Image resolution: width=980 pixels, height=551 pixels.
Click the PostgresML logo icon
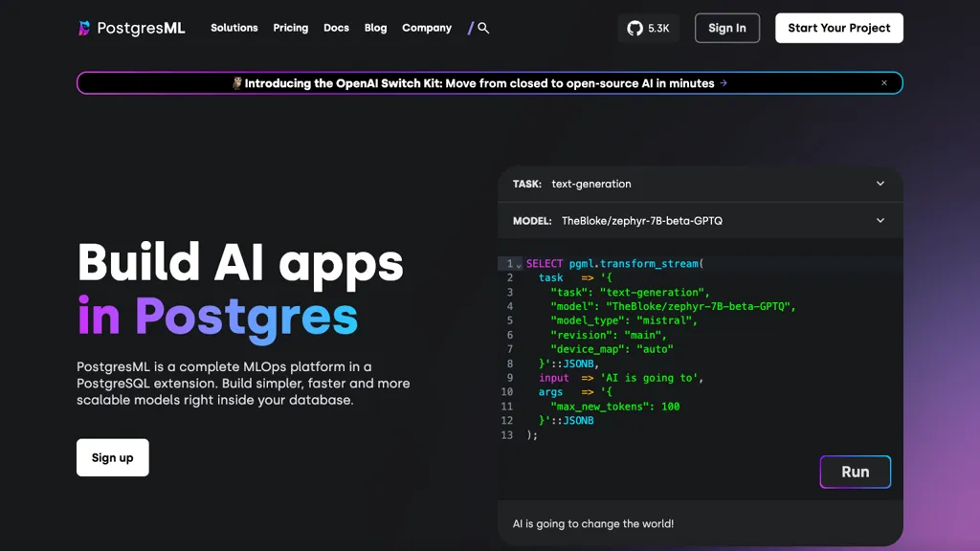pos(85,29)
